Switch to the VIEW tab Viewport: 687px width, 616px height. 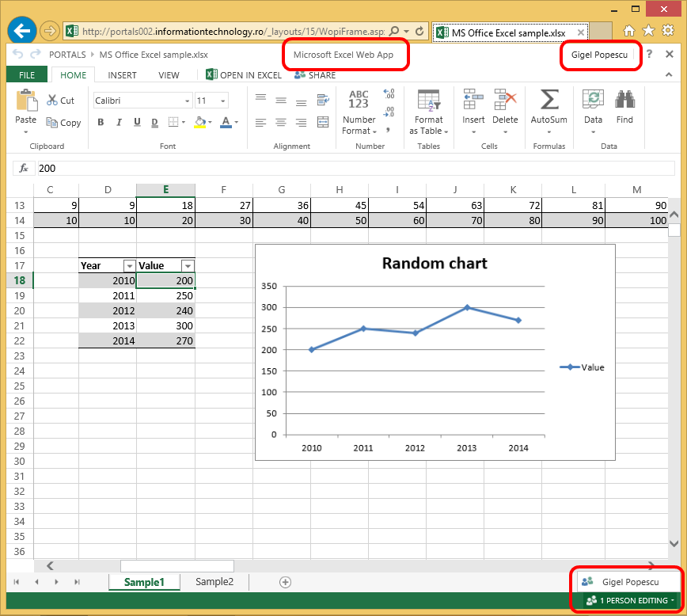point(169,75)
